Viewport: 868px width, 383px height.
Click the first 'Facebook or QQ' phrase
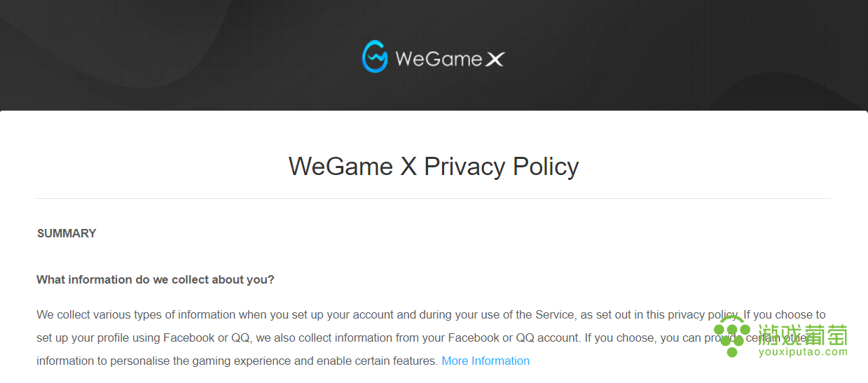207,338
